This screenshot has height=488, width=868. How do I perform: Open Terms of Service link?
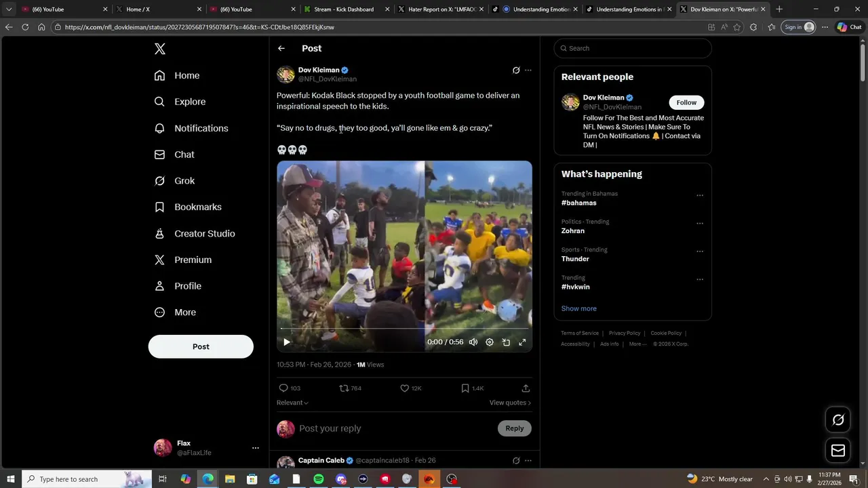pyautogui.click(x=580, y=333)
